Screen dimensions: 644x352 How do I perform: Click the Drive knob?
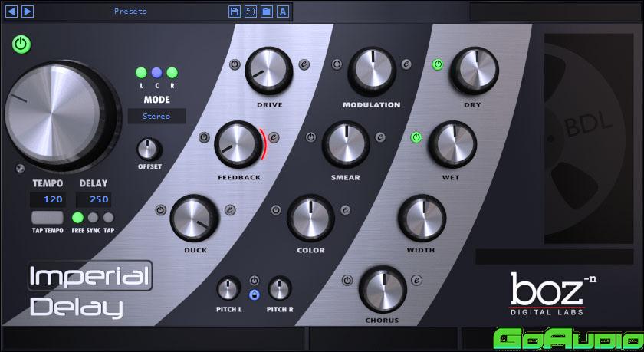tap(269, 71)
